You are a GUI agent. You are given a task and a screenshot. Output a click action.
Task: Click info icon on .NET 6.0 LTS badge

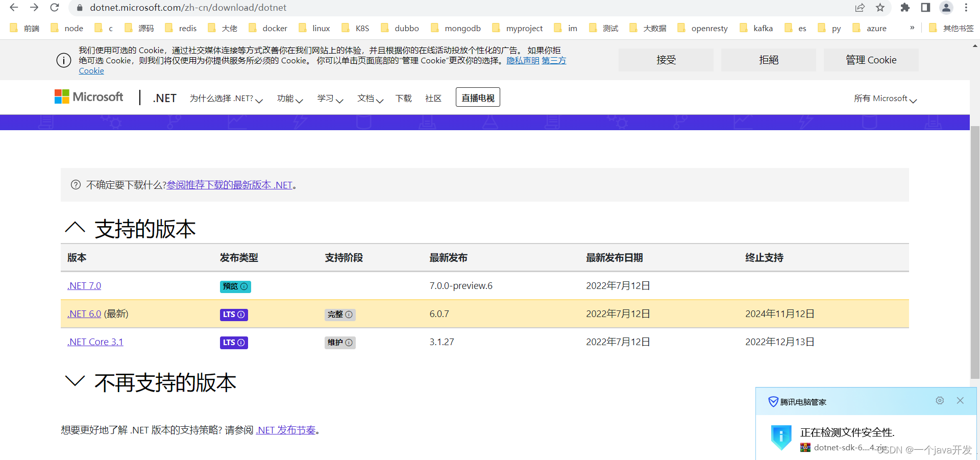point(241,314)
